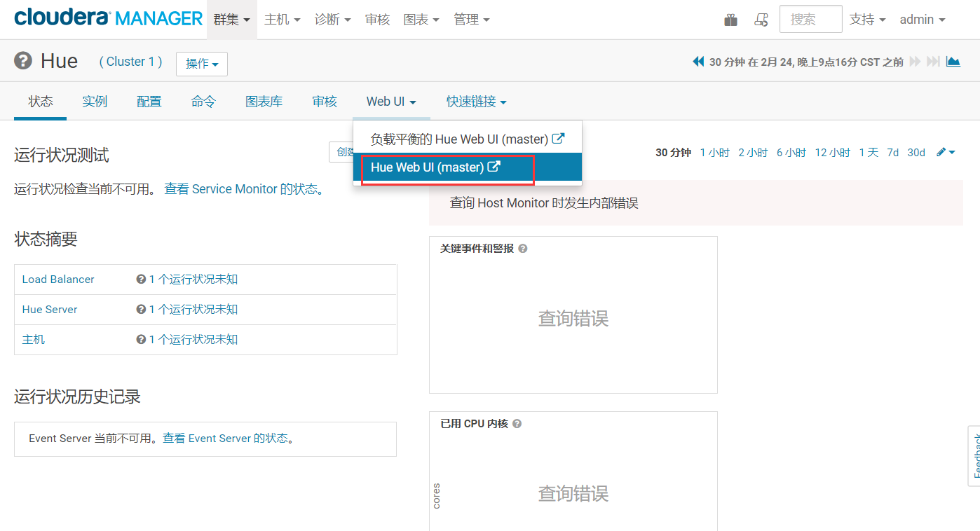
Task: Select 负载平衡的 Hue Web UI (master)
Action: tap(468, 139)
